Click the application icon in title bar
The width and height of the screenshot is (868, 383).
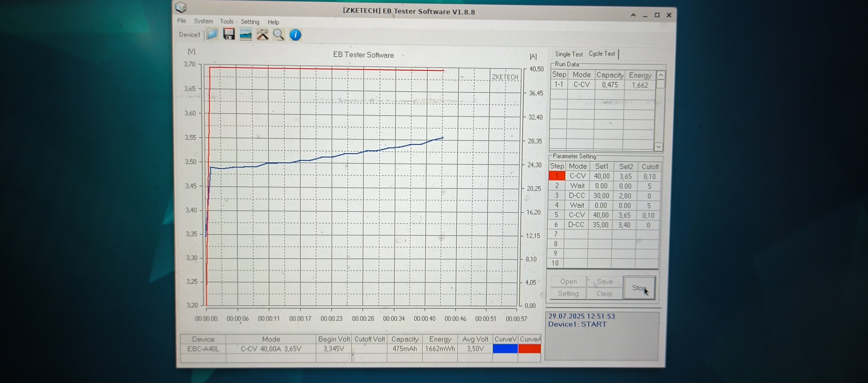181,7
